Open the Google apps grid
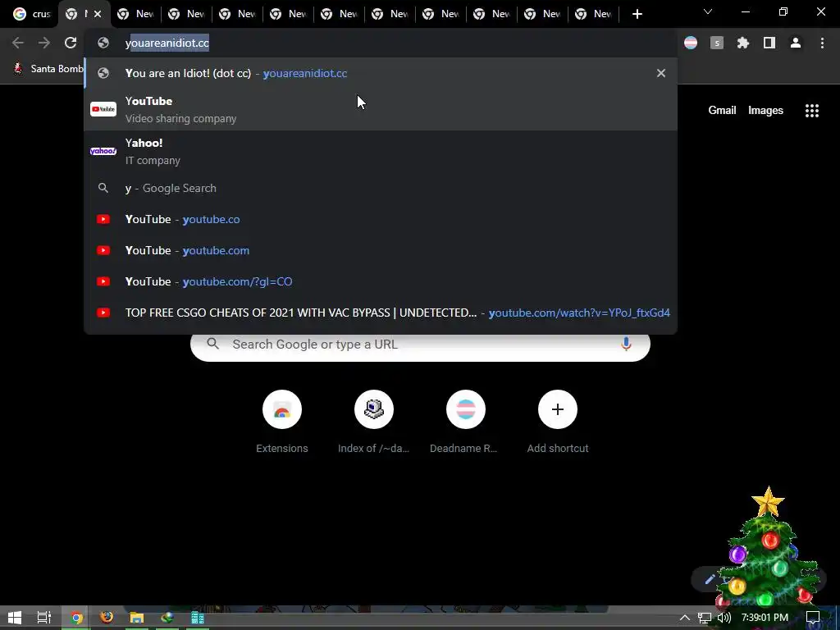The width and height of the screenshot is (840, 630). click(x=812, y=111)
